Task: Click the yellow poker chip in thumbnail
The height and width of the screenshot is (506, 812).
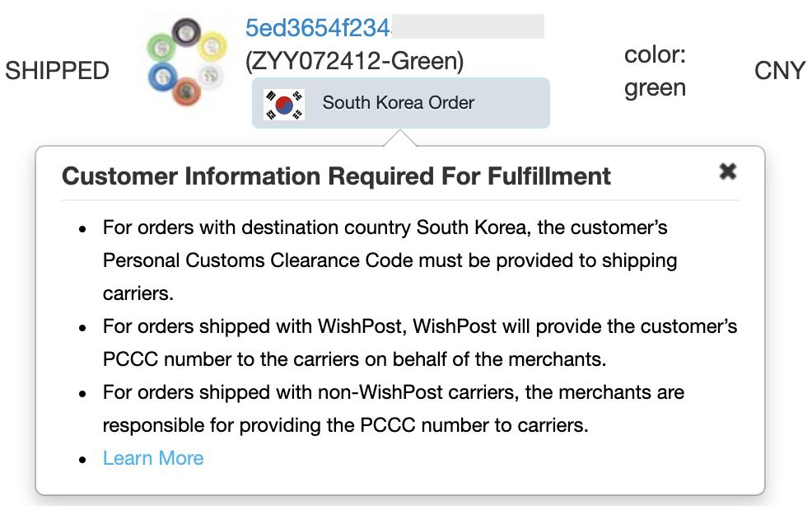Action: (x=211, y=45)
